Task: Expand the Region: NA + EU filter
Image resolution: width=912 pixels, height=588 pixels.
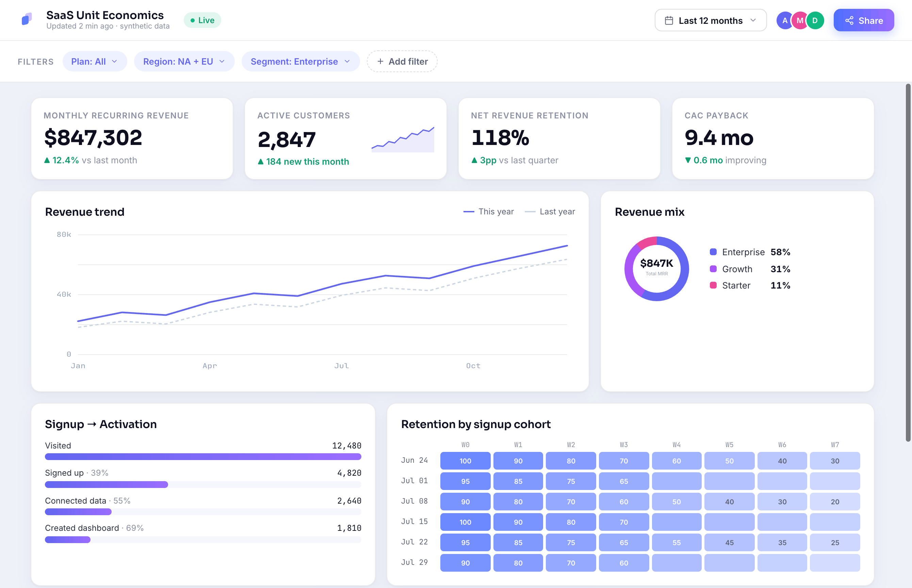Action: [184, 62]
